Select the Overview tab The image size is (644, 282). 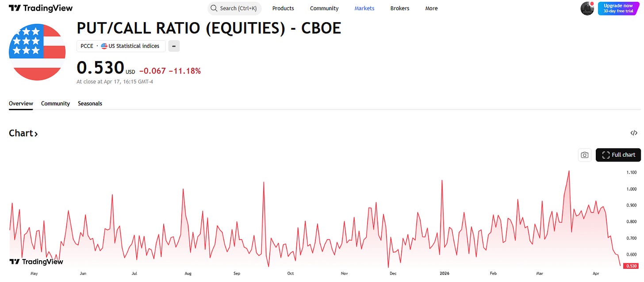pos(21,104)
